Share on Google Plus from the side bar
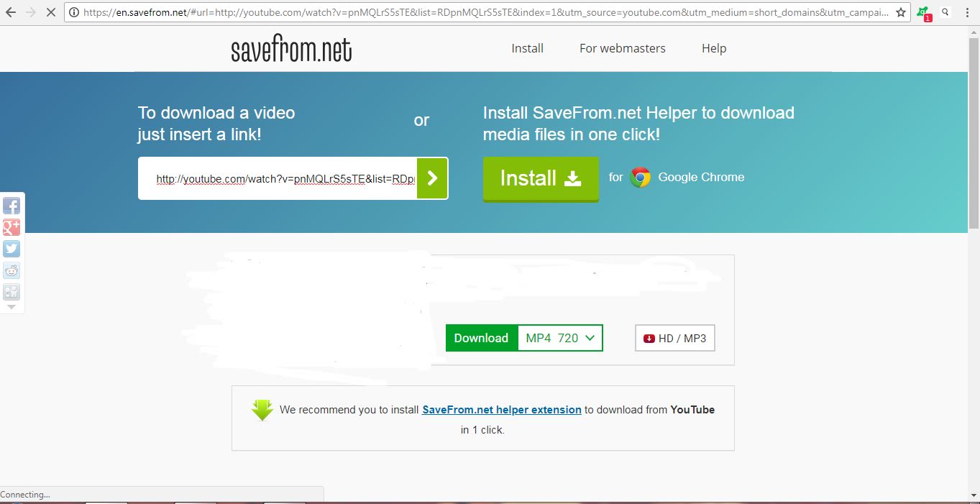The width and height of the screenshot is (980, 504). coord(12,228)
